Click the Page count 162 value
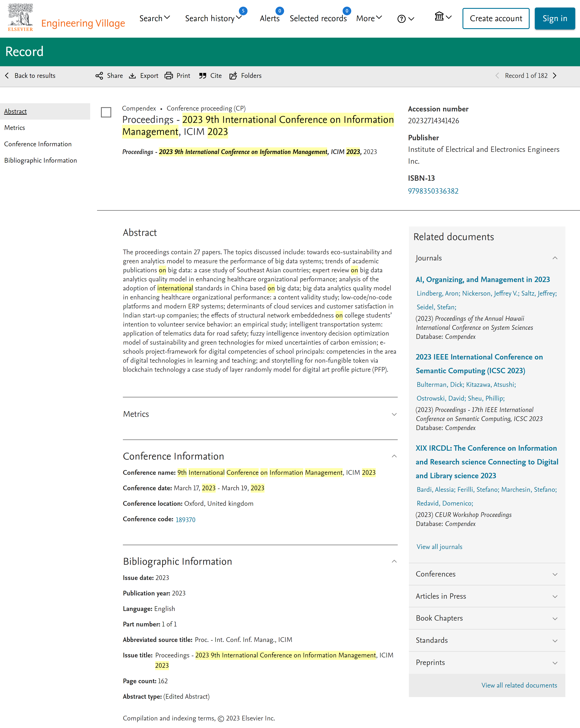The height and width of the screenshot is (728, 580). (163, 681)
